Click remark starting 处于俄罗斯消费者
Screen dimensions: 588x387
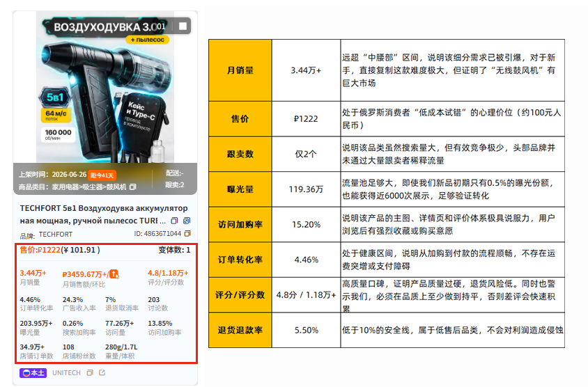pos(451,119)
